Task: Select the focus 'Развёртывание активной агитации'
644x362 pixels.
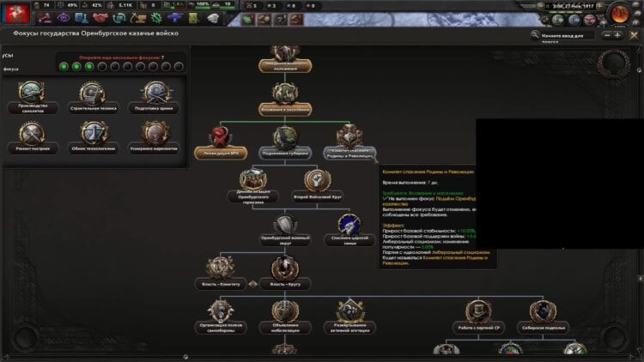Action: pos(349,317)
